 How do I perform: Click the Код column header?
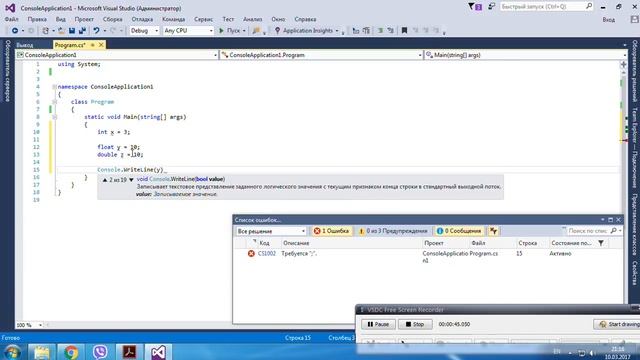[264, 243]
